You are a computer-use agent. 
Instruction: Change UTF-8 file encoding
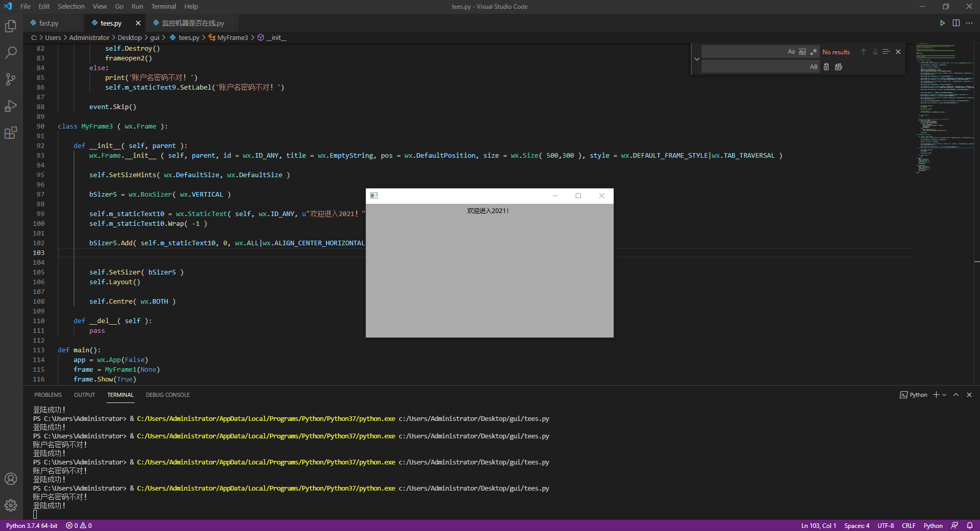click(x=886, y=525)
